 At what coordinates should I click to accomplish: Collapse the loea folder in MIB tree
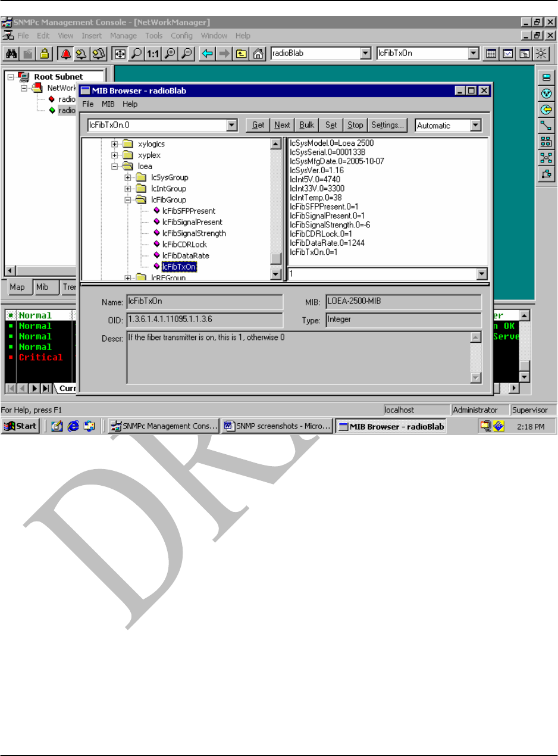click(x=115, y=167)
